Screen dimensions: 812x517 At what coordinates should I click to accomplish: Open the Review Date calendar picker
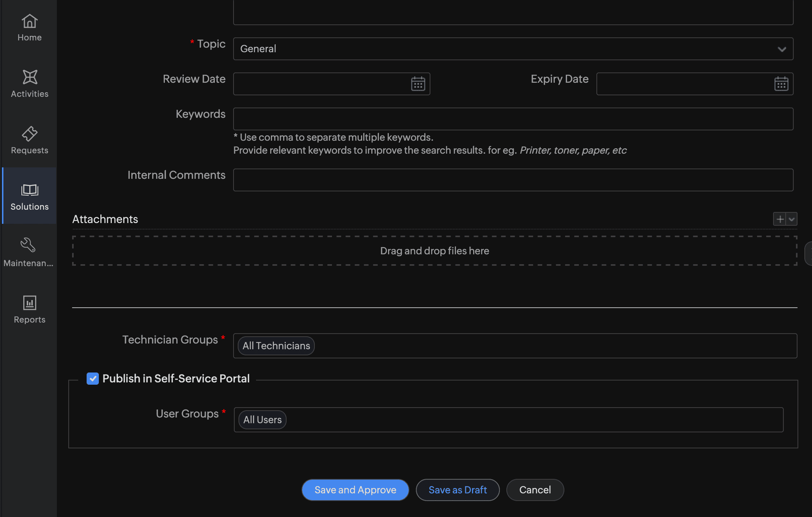418,83
